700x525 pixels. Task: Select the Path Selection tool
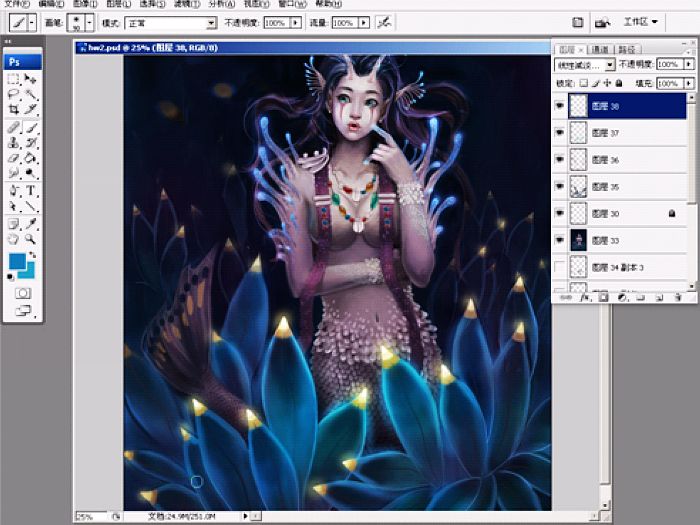click(13, 206)
